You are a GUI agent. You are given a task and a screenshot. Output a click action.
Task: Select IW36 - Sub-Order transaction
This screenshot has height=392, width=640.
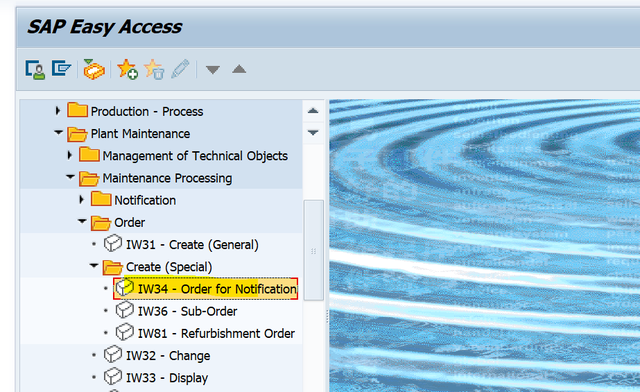pos(187,311)
